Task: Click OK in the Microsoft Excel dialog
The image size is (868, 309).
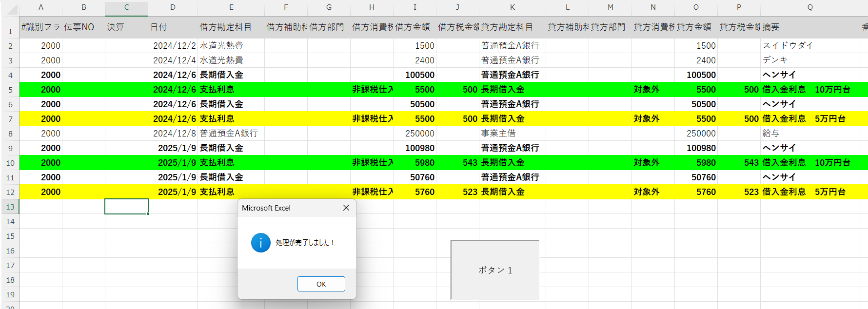Action: click(x=321, y=284)
